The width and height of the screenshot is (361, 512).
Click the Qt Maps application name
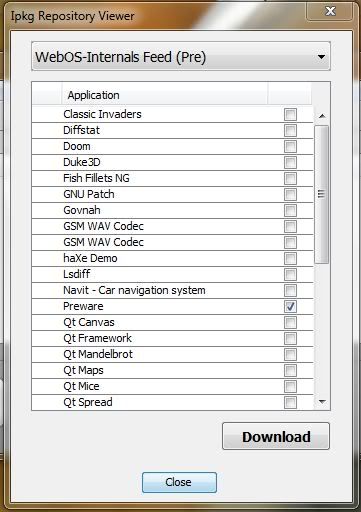pos(83,370)
